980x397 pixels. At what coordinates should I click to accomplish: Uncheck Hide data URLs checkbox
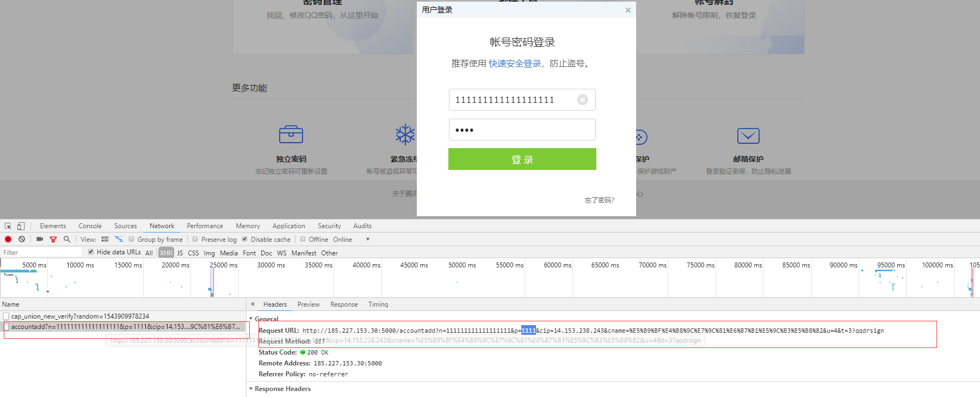(91, 252)
